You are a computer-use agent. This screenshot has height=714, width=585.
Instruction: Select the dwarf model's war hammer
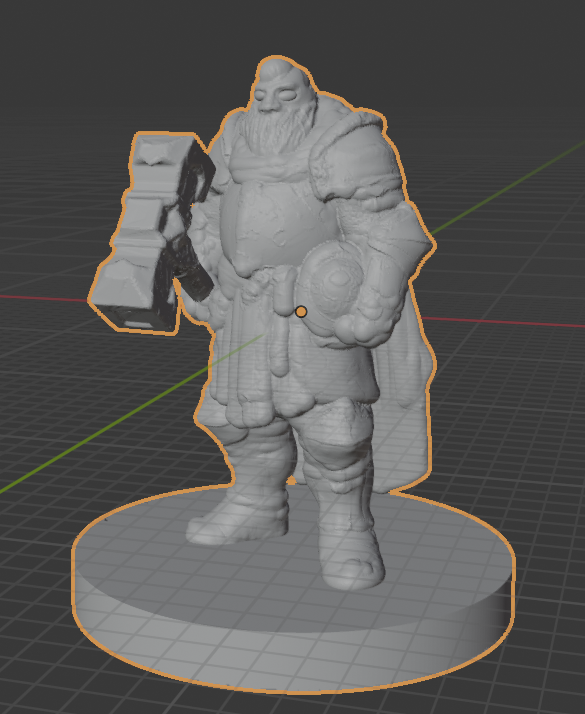[x=153, y=234]
